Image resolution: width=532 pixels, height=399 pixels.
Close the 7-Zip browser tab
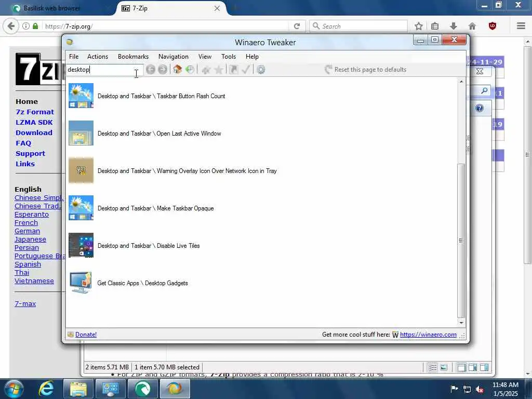click(217, 8)
